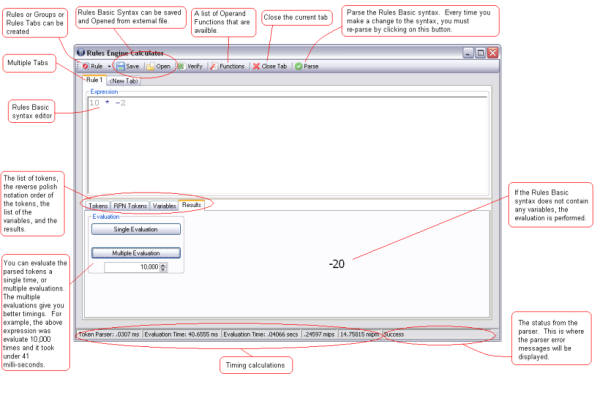Click 'Evaluation Time: 40.6555 ms' status entry
This screenshot has height=393, width=600.
(x=181, y=334)
